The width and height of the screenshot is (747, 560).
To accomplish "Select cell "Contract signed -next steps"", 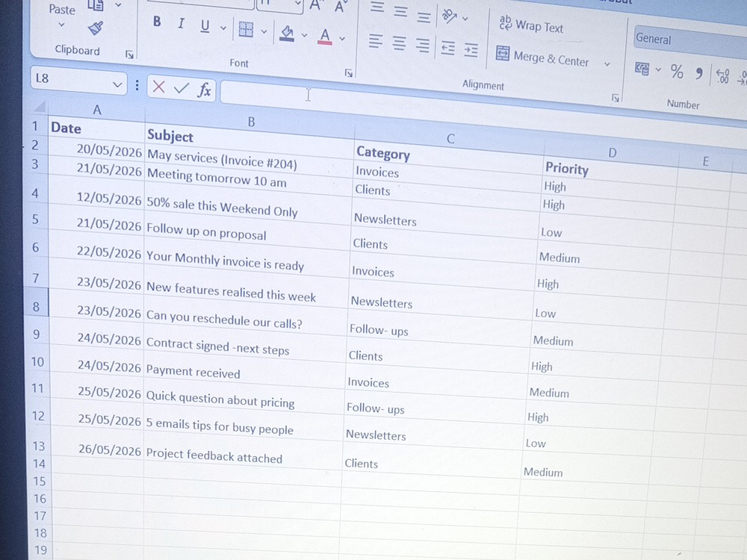I will point(245,346).
